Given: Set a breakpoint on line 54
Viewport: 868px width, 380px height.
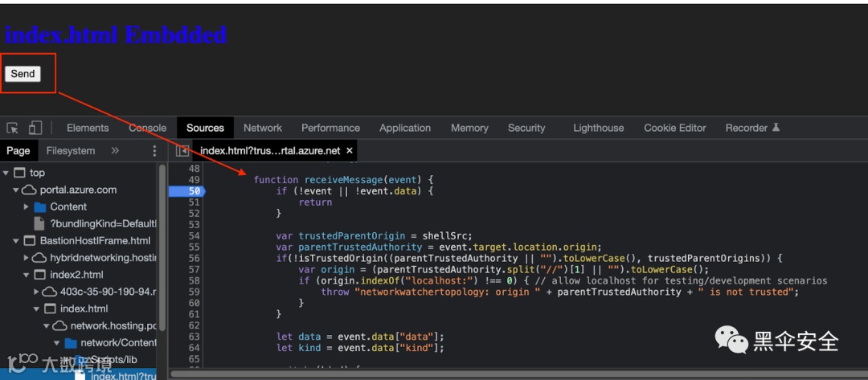Looking at the screenshot, I should click(194, 235).
